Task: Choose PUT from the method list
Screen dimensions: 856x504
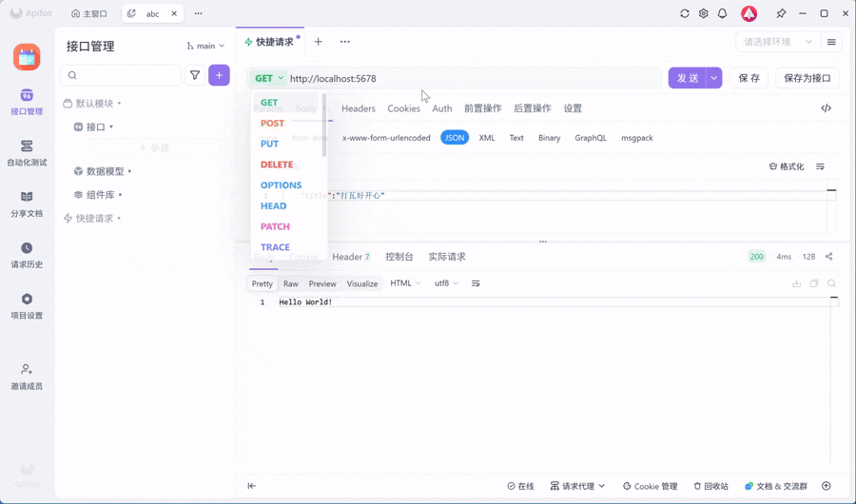Action: click(270, 144)
